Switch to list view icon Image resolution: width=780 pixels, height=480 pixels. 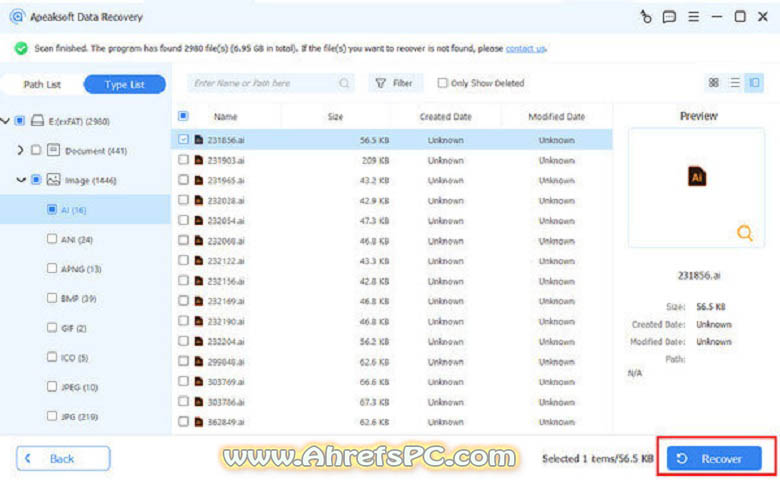[x=734, y=83]
